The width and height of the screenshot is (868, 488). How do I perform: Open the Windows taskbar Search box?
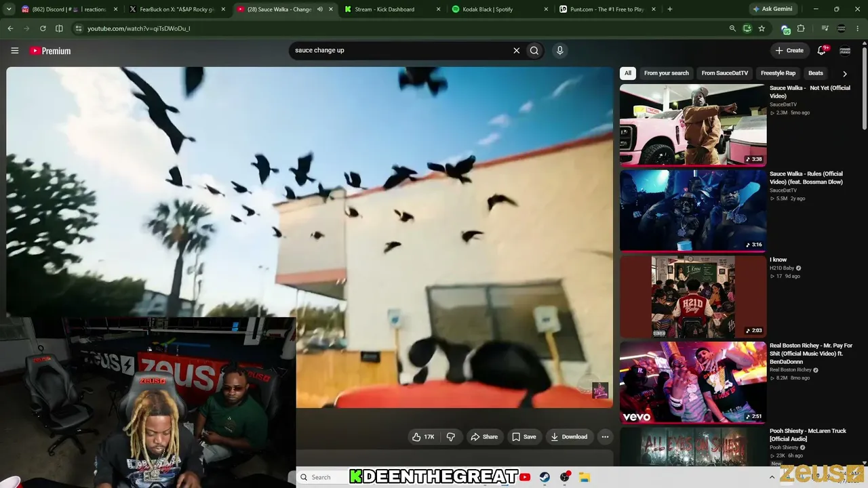pyautogui.click(x=323, y=477)
